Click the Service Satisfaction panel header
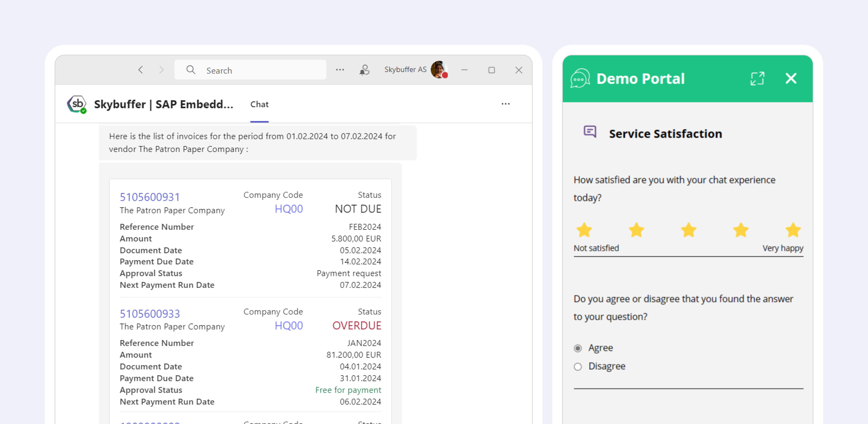Image resolution: width=868 pixels, height=424 pixels. (x=664, y=133)
